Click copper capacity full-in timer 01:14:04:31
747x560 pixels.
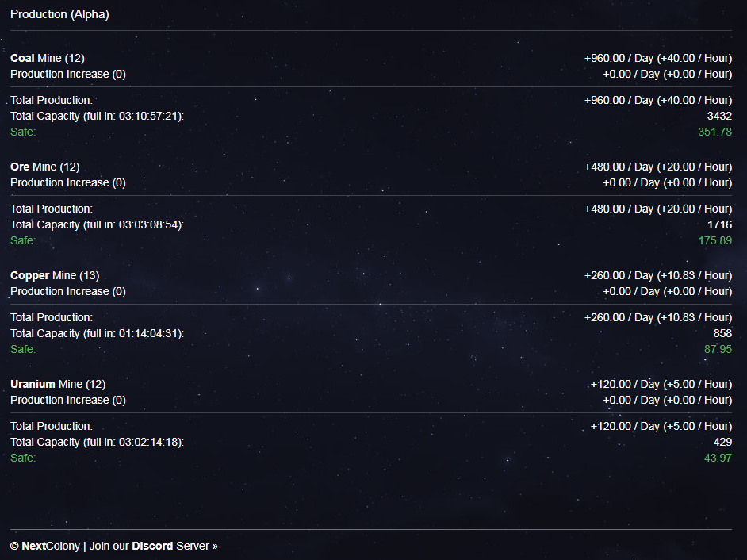point(148,334)
